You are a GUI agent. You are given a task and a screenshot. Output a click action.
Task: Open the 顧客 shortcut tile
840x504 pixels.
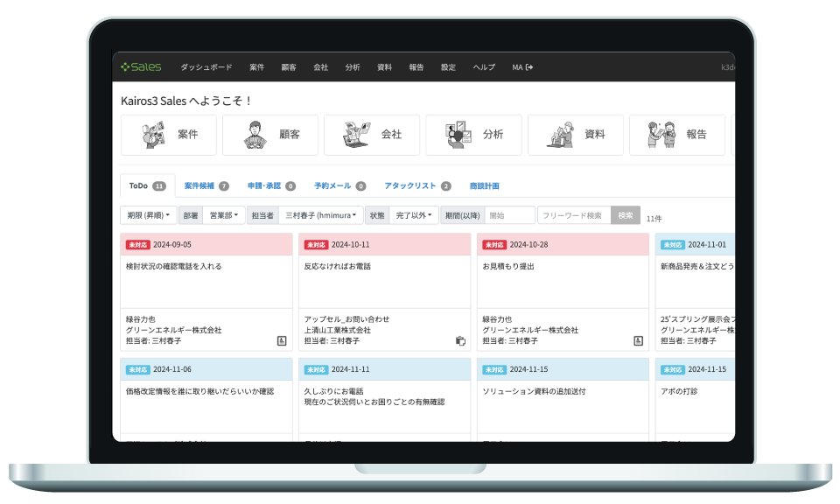[x=269, y=135]
